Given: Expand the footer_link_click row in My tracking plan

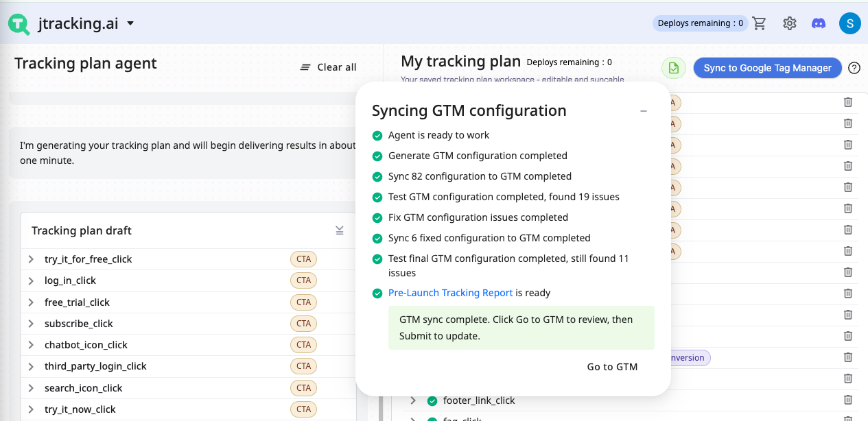Looking at the screenshot, I should pos(414,400).
